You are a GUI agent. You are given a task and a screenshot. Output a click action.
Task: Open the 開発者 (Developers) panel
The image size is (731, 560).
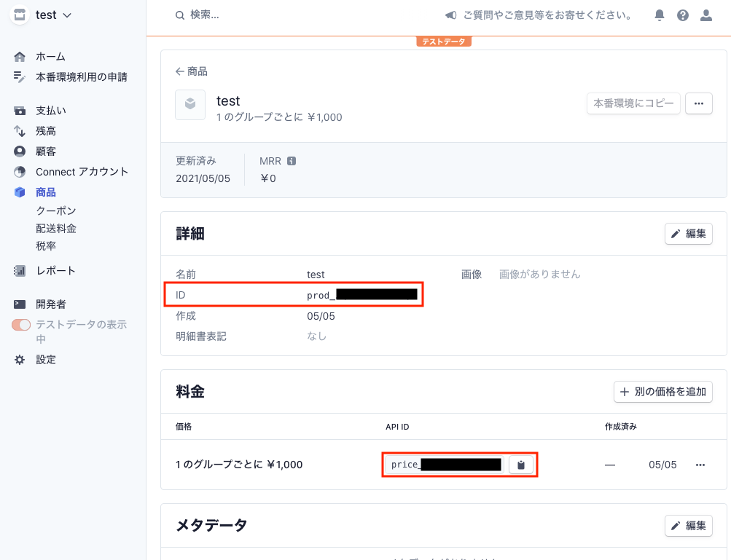[49, 304]
